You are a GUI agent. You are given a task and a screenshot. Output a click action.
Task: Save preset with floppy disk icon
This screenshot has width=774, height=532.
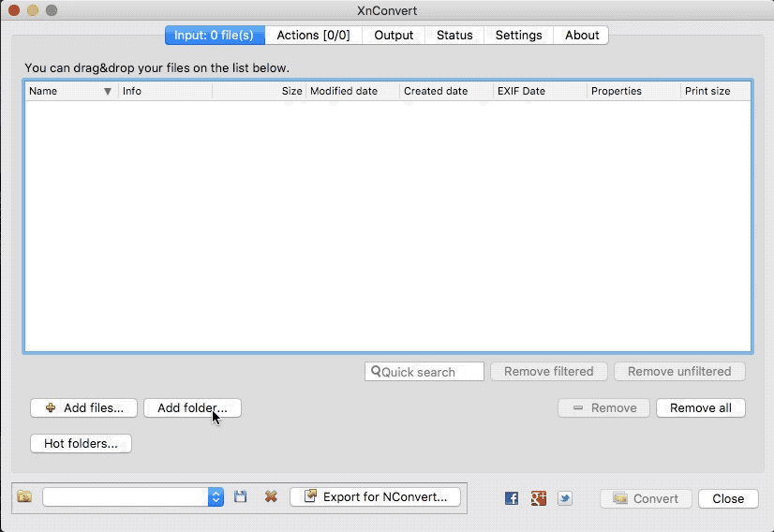coord(241,496)
